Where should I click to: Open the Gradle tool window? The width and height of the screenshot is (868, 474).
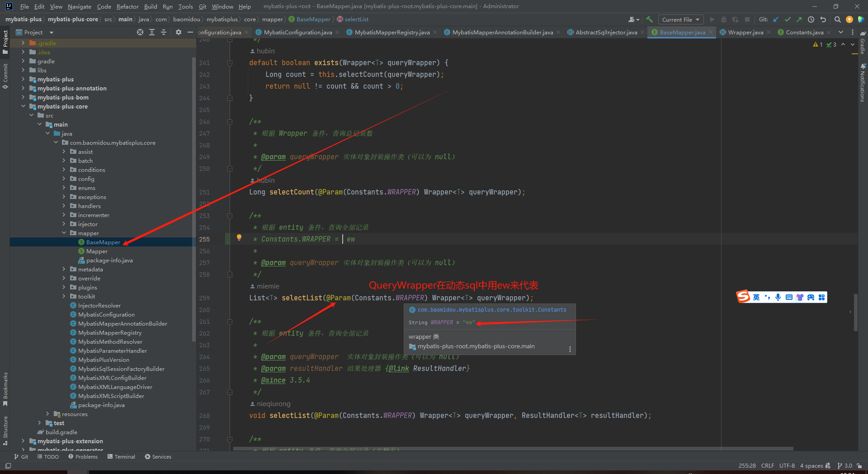pos(863,43)
